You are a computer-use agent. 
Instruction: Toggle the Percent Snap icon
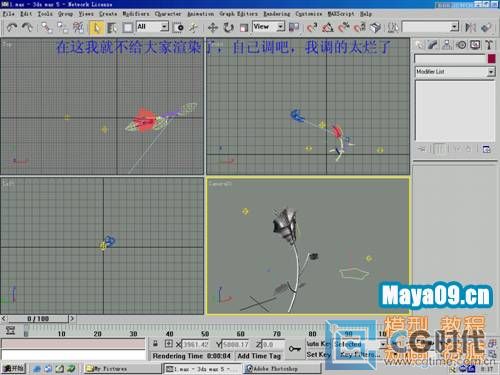click(344, 27)
